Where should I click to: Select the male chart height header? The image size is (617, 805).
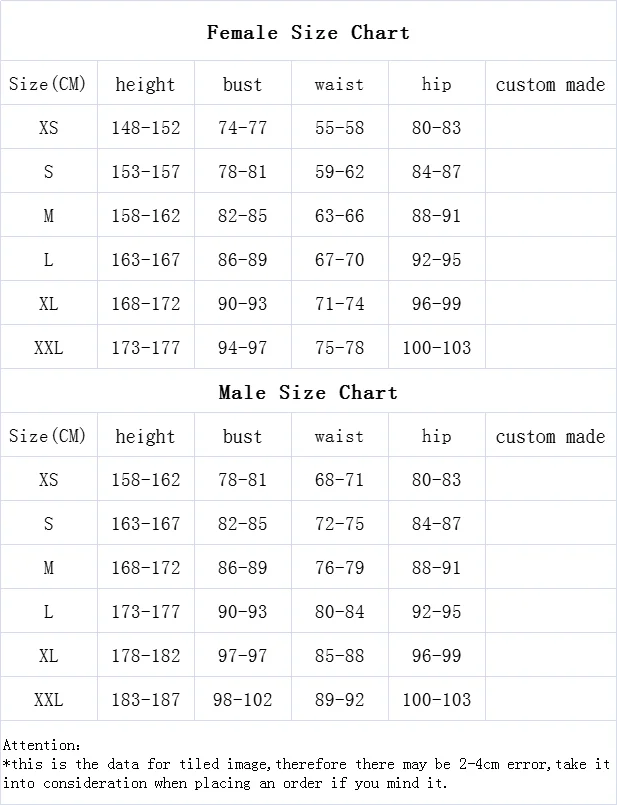point(146,436)
